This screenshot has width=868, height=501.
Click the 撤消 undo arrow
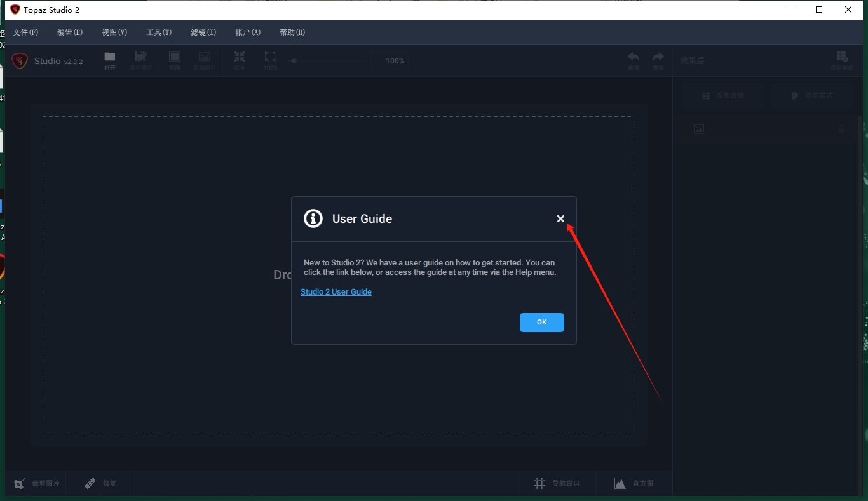pyautogui.click(x=634, y=57)
